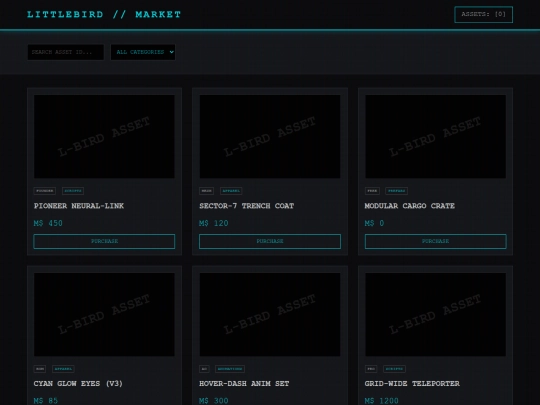Open the ASSETS: [0] cart button
This screenshot has width=540, height=405.
484,14
